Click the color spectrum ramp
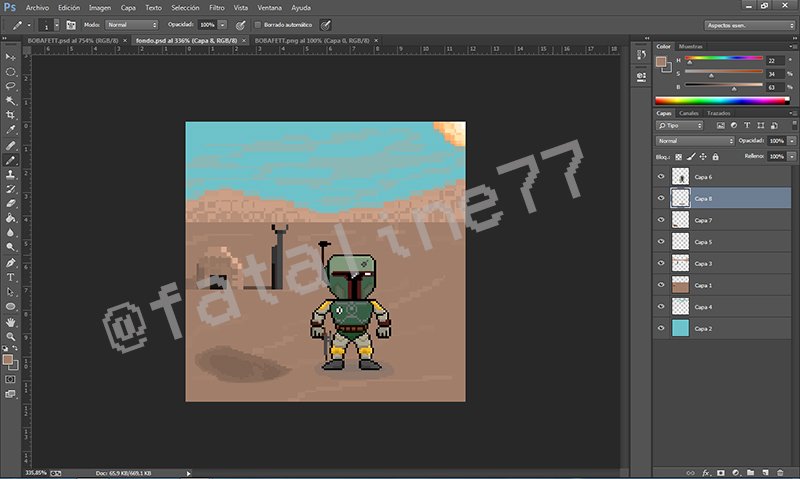Screen dimensions: 800x479 [x=722, y=101]
